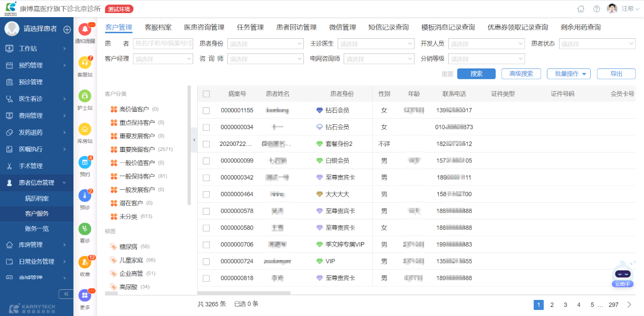Click the home icon in top bar
644x316 pixels.
(x=581, y=9)
